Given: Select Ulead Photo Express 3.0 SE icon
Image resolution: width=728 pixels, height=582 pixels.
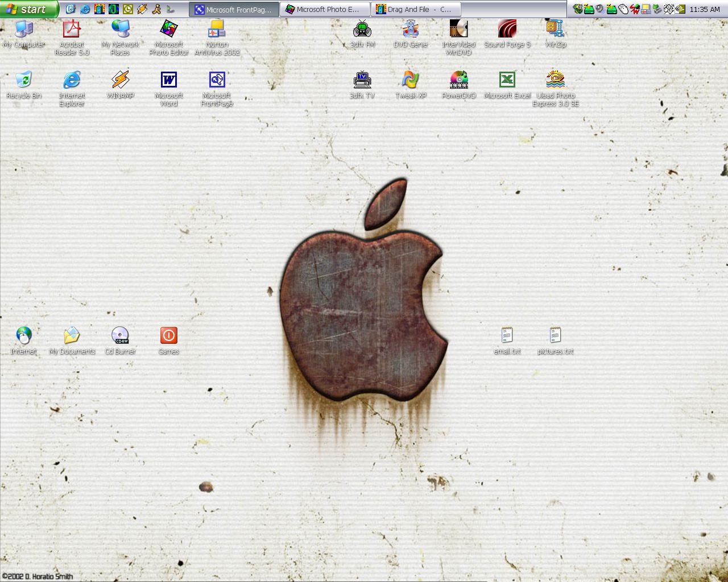Looking at the screenshot, I should [555, 89].
